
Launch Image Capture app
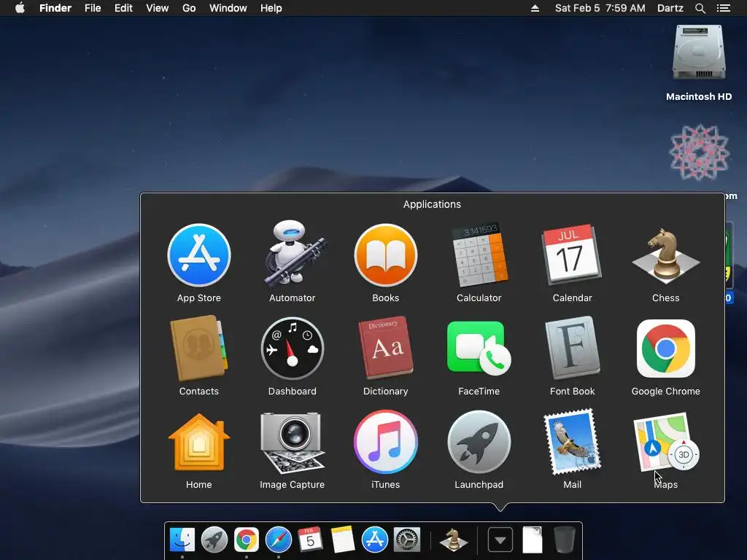(x=292, y=443)
